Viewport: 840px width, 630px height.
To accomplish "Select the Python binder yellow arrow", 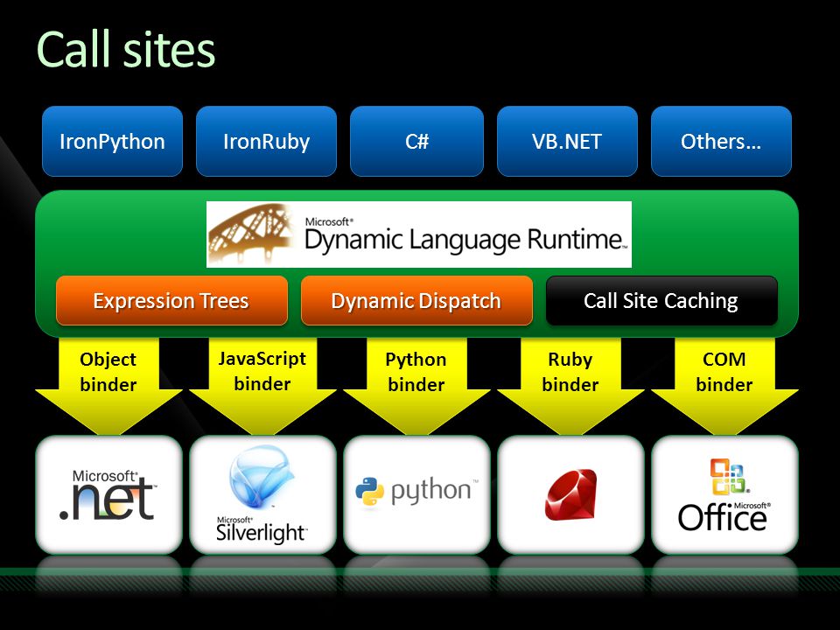I will (416, 386).
